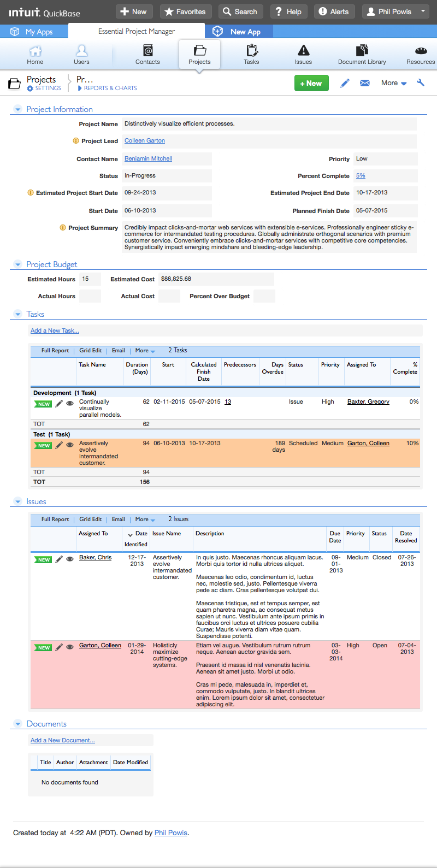Open the Benjamin Mitchell contact link
This screenshot has width=437, height=868.
pos(148,159)
